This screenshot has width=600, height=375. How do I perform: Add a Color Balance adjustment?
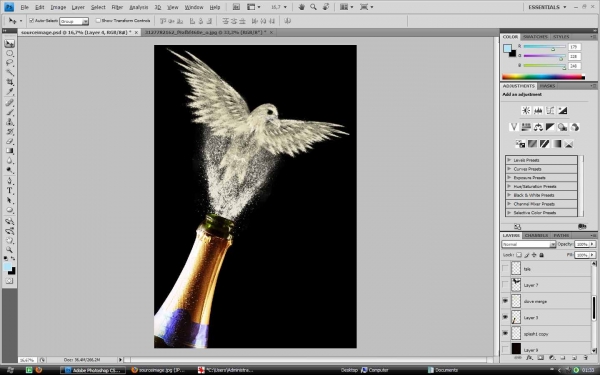click(538, 127)
